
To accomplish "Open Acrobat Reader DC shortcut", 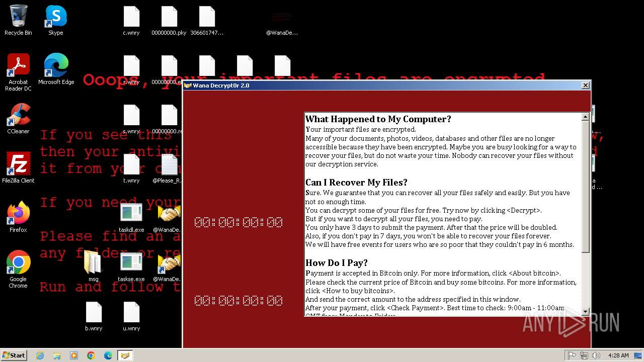I will 18,72.
